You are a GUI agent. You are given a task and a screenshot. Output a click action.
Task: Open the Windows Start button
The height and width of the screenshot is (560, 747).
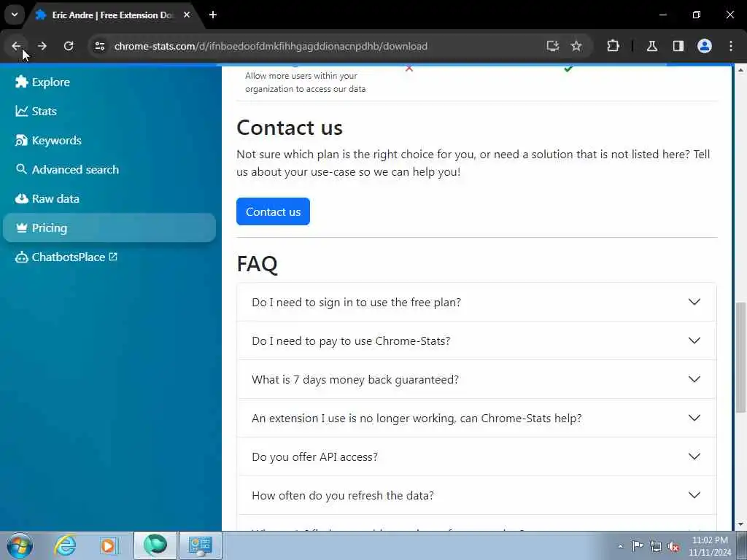coord(20,545)
